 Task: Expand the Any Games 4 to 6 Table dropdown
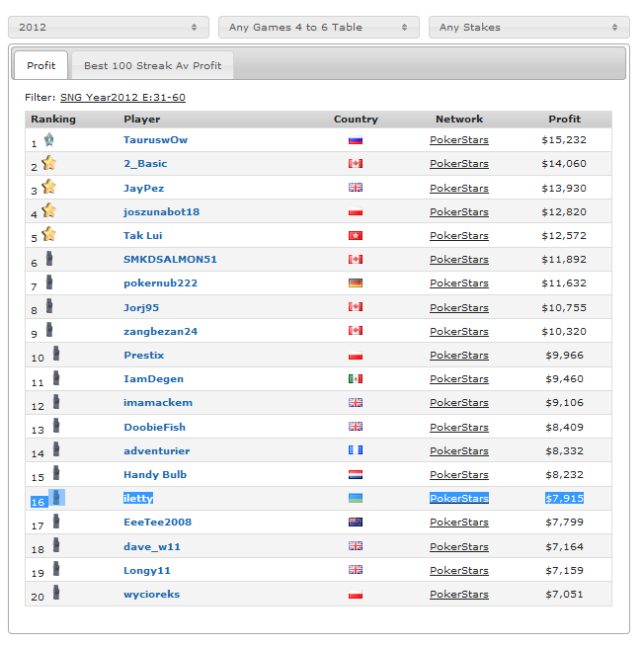coord(317,28)
